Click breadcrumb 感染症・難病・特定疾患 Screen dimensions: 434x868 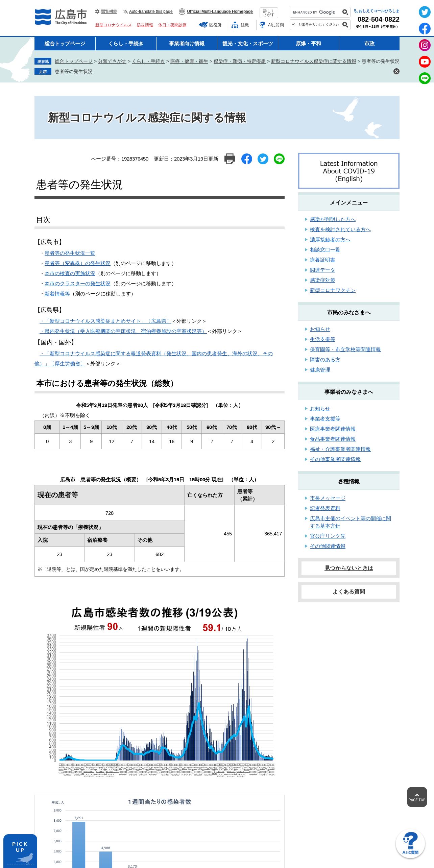[240, 61]
